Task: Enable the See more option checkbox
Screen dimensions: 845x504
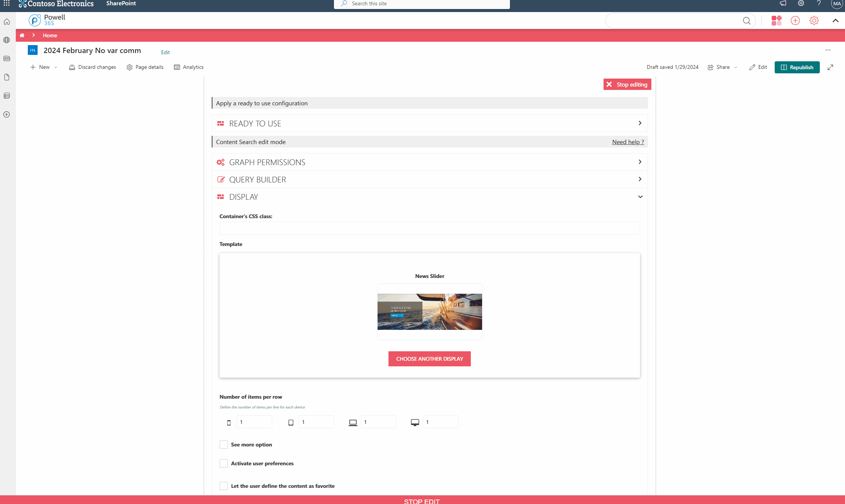Action: (224, 445)
